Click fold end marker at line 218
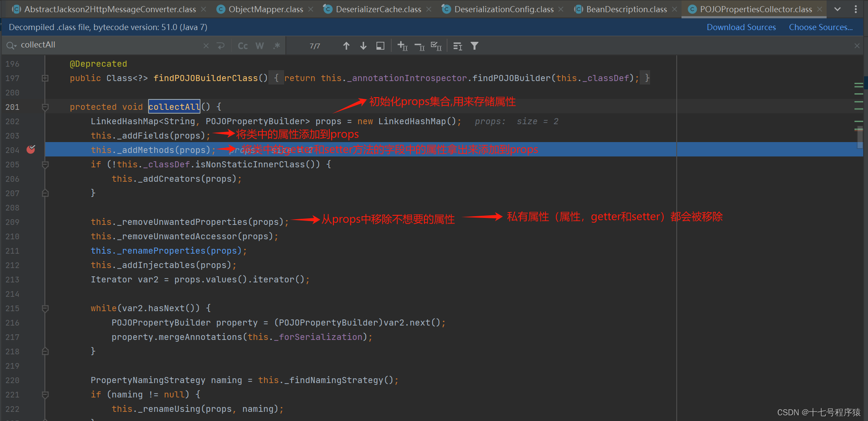 tap(45, 351)
